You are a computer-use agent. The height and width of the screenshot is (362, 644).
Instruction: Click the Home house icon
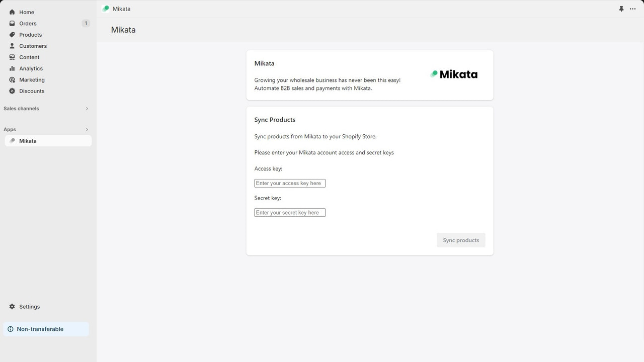pyautogui.click(x=12, y=12)
